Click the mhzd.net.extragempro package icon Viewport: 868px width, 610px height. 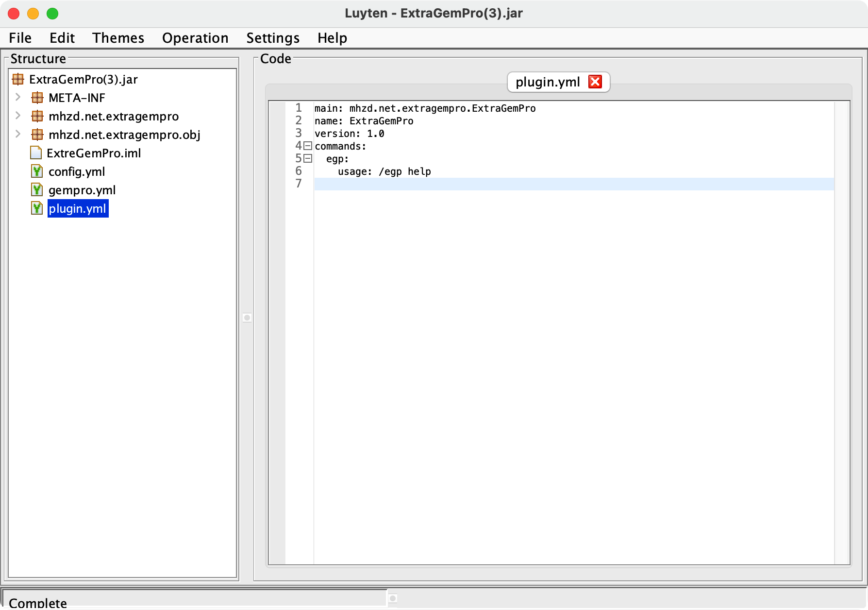click(x=37, y=116)
